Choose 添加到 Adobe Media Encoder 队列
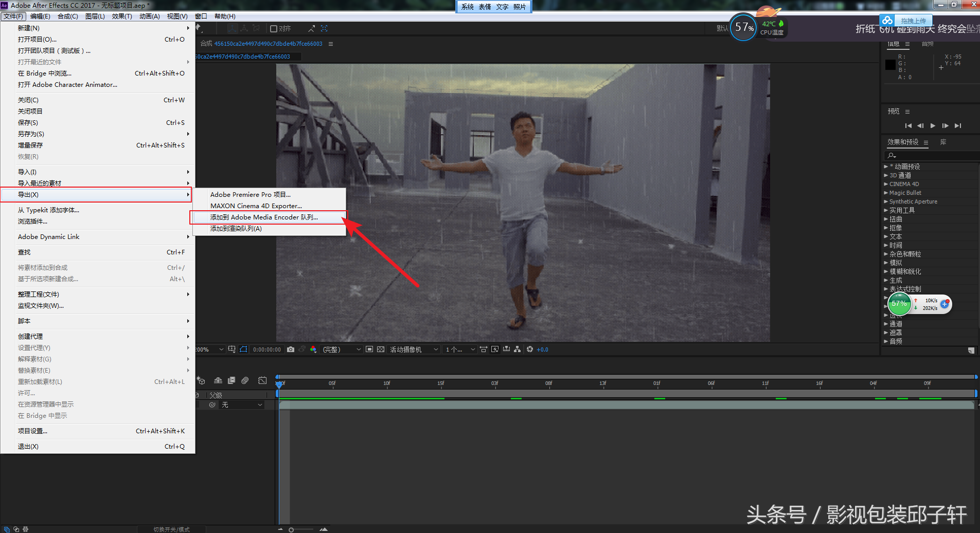This screenshot has height=533, width=980. (269, 217)
